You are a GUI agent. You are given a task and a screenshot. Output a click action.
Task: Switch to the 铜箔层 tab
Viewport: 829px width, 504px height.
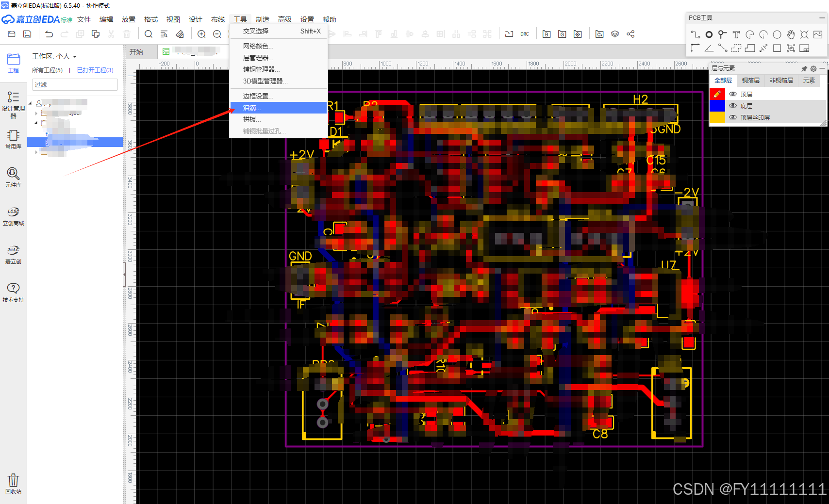(750, 81)
